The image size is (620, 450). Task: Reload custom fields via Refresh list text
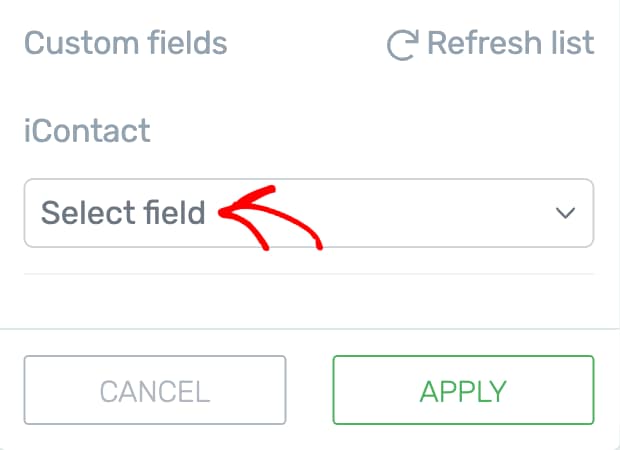pos(510,44)
